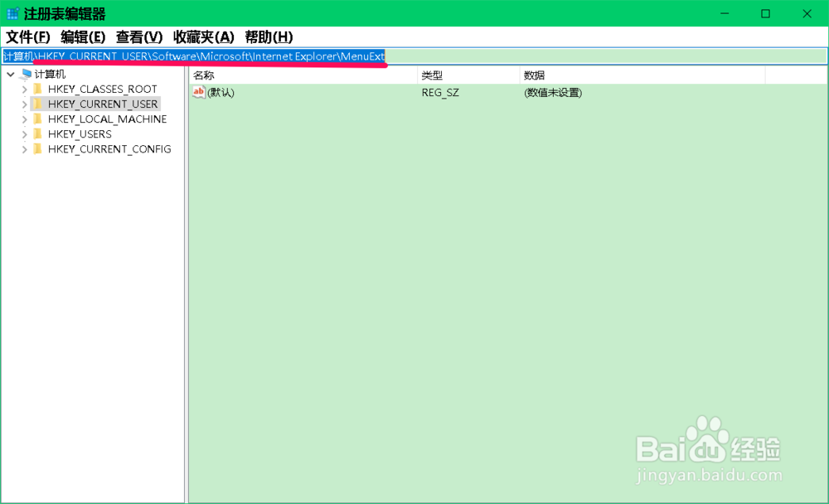Viewport: 829px width, 504px height.
Task: Click the ab string value icon for (默认)
Action: point(198,92)
